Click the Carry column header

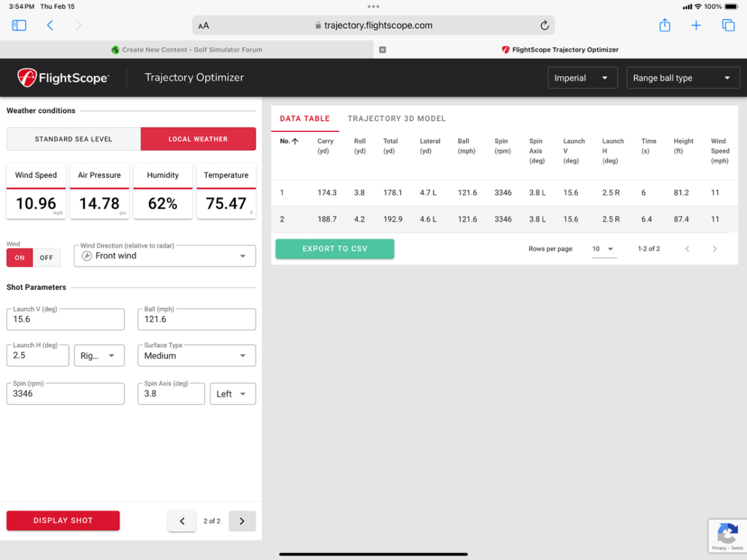tap(326, 146)
